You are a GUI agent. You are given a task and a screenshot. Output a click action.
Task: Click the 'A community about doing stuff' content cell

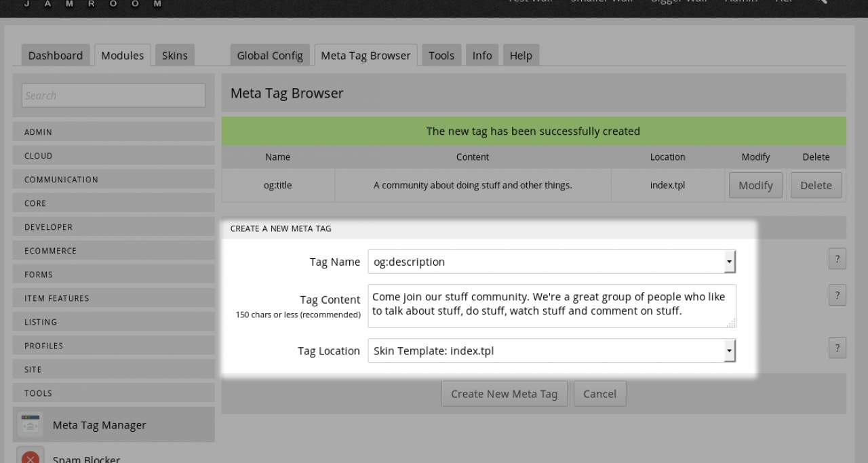click(473, 185)
